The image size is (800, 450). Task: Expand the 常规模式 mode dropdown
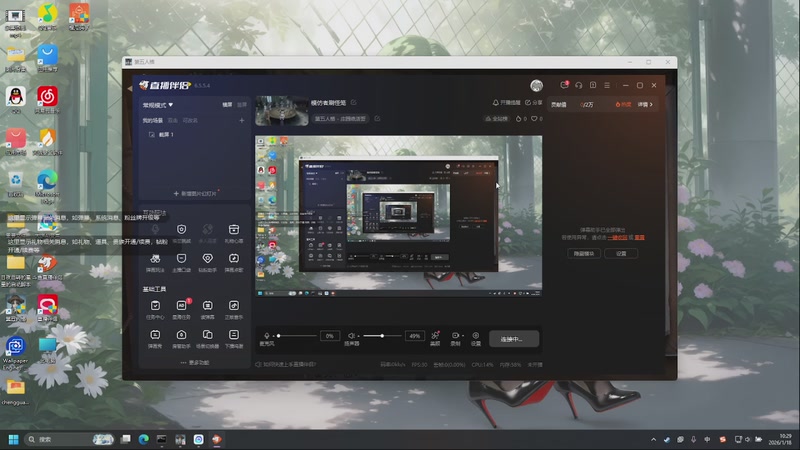coord(158,105)
